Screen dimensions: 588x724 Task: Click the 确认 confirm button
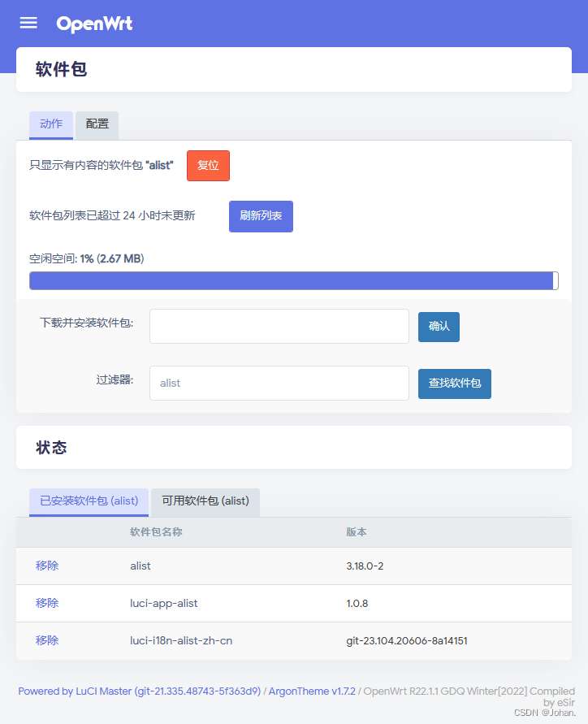point(439,327)
